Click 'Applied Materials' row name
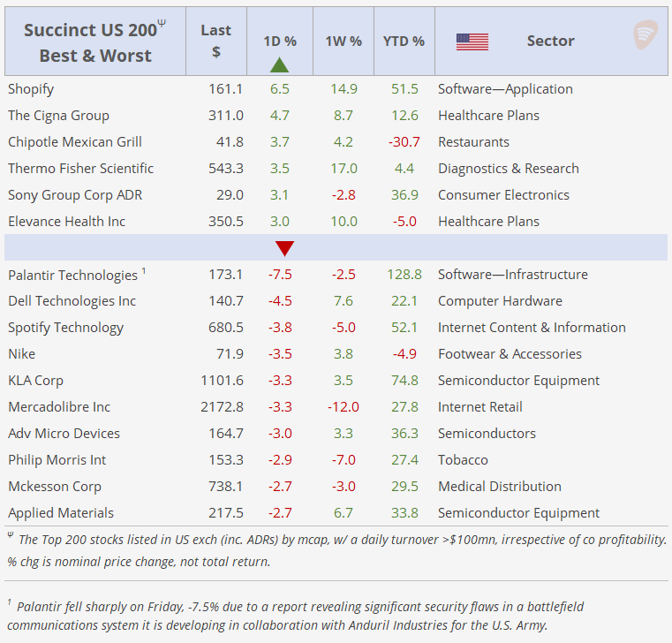This screenshot has height=643, width=672. pyautogui.click(x=61, y=513)
